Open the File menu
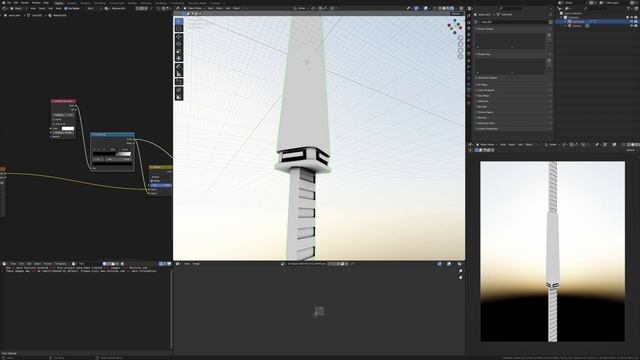This screenshot has height=360, width=640. 9,3
